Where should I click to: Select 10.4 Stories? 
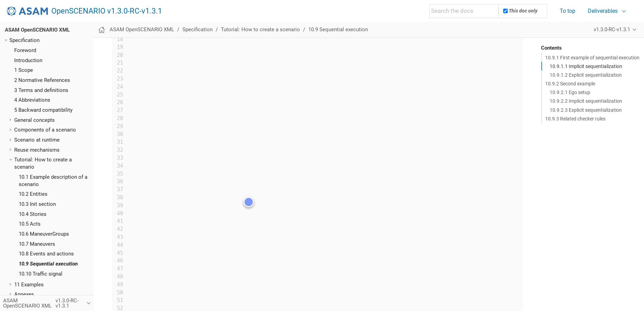33,214
